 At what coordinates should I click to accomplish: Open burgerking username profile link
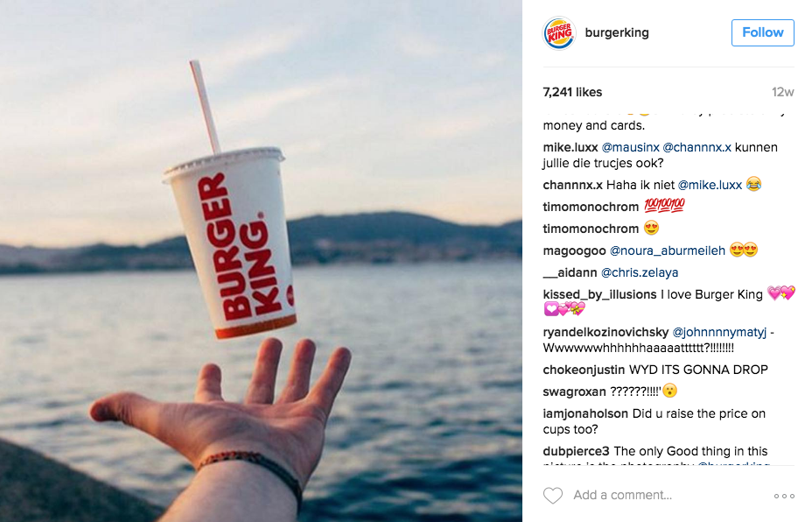coord(617,32)
